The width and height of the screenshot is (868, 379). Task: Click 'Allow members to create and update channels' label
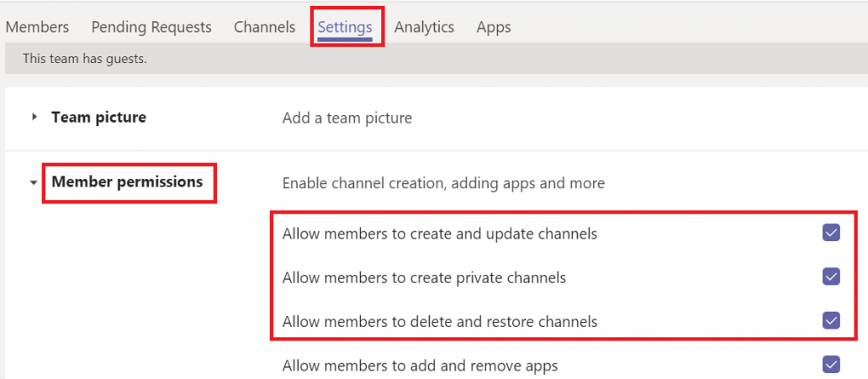point(440,234)
